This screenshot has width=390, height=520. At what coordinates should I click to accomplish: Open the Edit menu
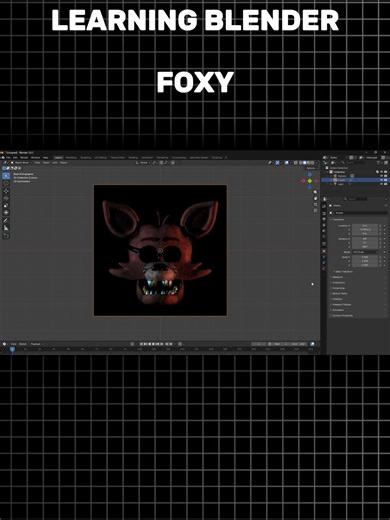15,157
